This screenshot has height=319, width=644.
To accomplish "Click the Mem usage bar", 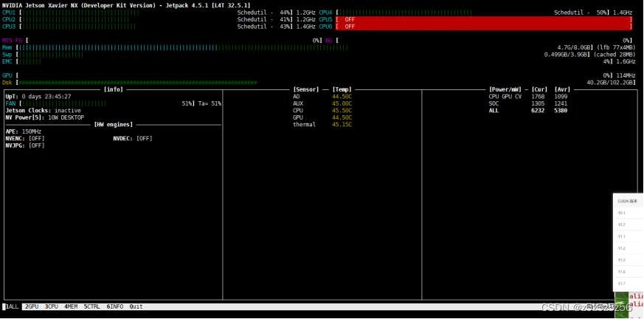I will click(x=184, y=48).
